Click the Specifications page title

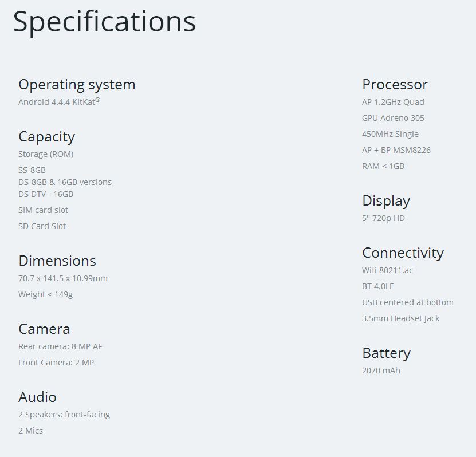(104, 22)
